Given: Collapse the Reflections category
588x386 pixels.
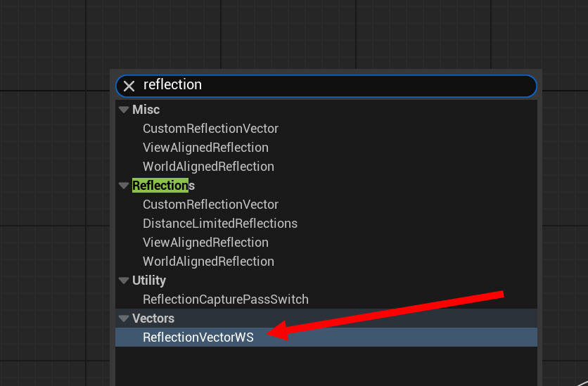Looking at the screenshot, I should 124,186.
